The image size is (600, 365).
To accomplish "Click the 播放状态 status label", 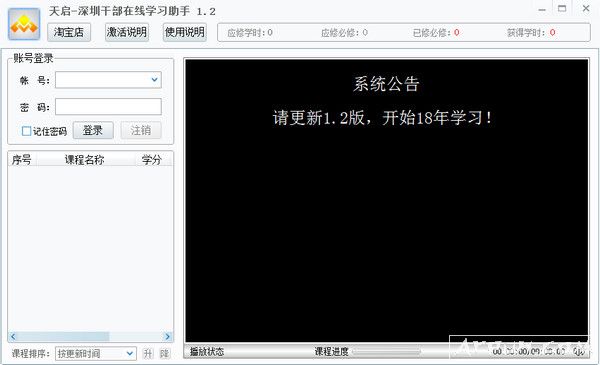I will click(207, 351).
